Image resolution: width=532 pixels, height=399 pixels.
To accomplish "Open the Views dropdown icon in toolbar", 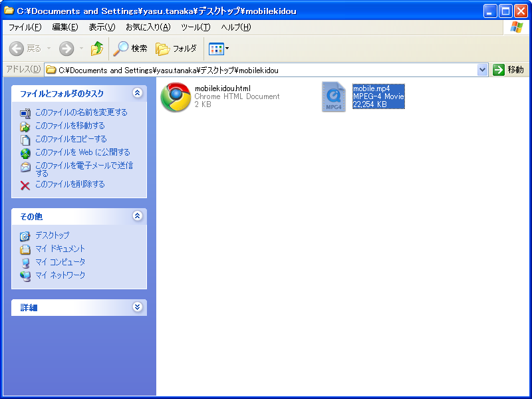I will pyautogui.click(x=219, y=49).
